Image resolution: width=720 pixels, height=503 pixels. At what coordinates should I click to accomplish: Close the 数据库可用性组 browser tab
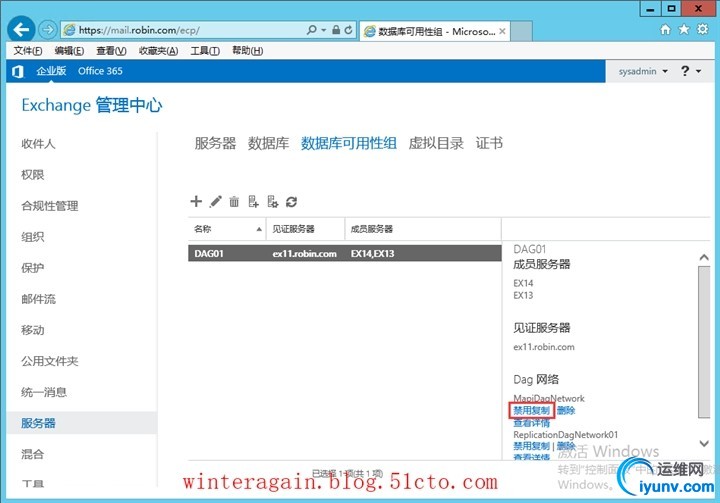point(502,31)
